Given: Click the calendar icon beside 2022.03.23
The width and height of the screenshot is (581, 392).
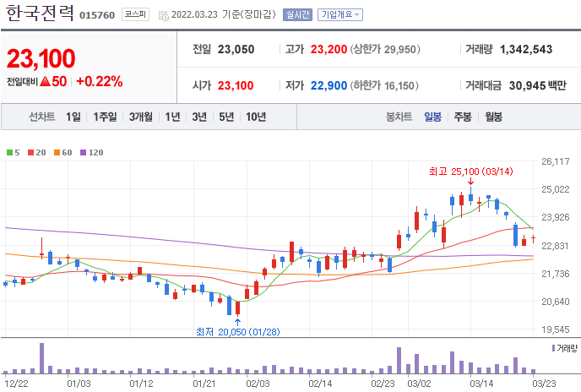Looking at the screenshot, I should pos(164,15).
